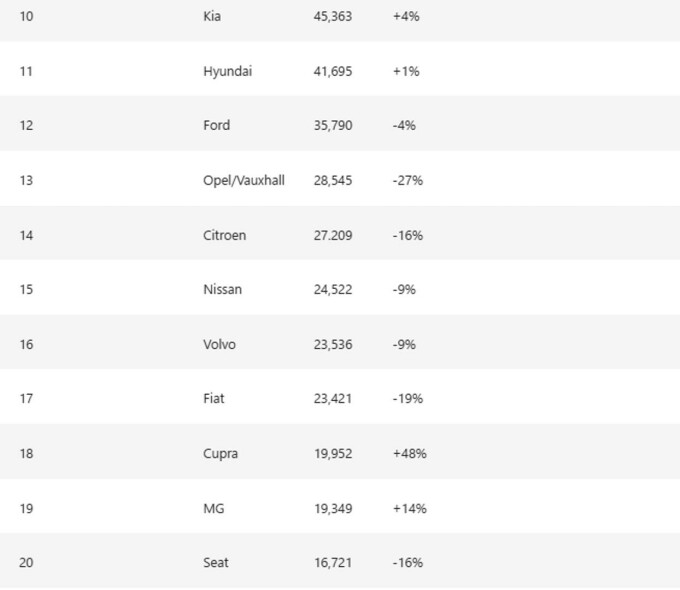Select the Fiat brand cell
Screen dimensions: 680x590
(213, 398)
